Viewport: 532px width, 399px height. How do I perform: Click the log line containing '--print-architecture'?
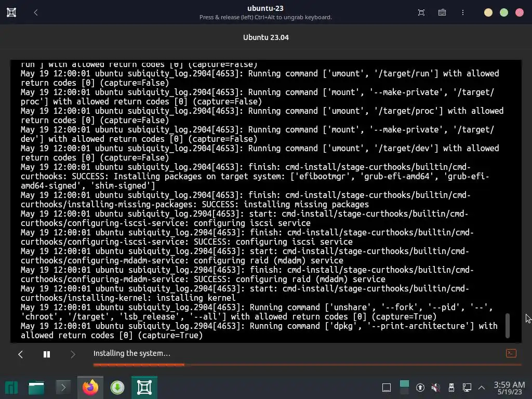pos(259,330)
